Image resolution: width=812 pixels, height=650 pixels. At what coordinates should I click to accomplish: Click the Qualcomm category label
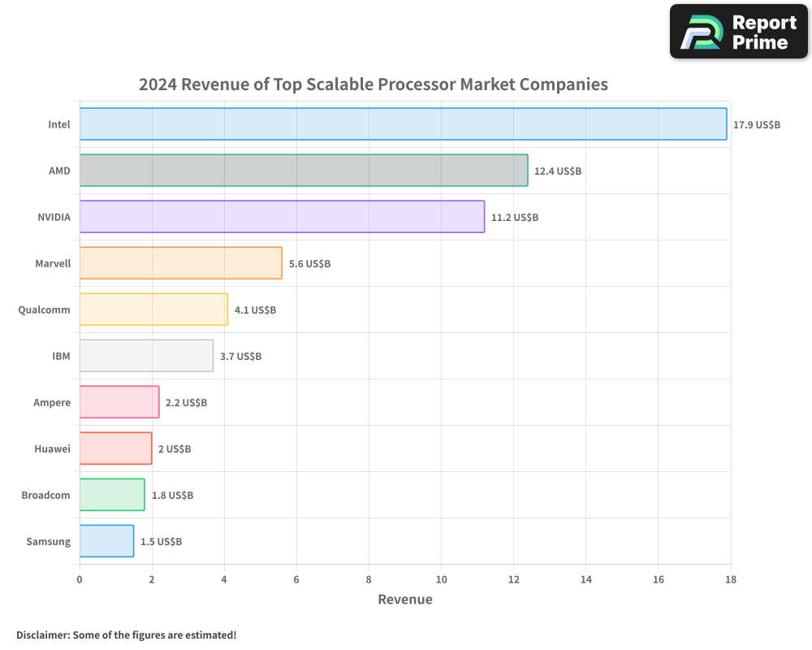[45, 310]
